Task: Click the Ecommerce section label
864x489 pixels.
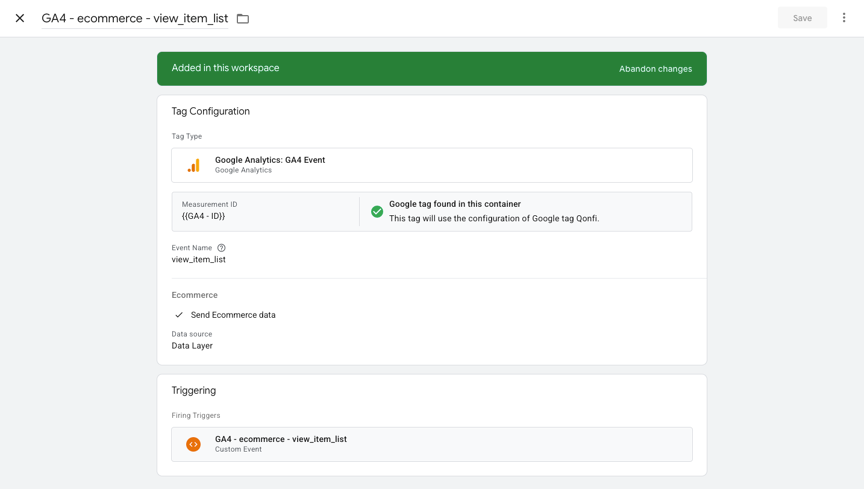Action: (x=195, y=295)
